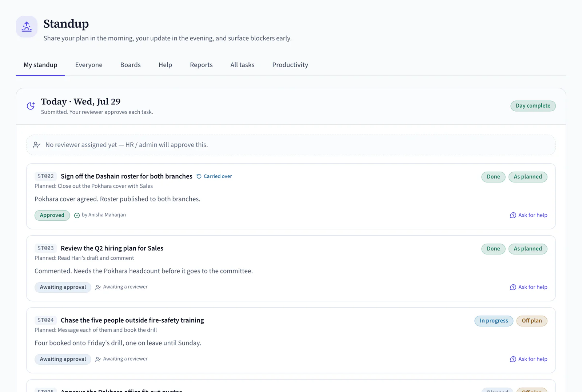Click 'No reviewer assigned yet' notice text
Image resolution: width=582 pixels, height=392 pixels.
127,145
